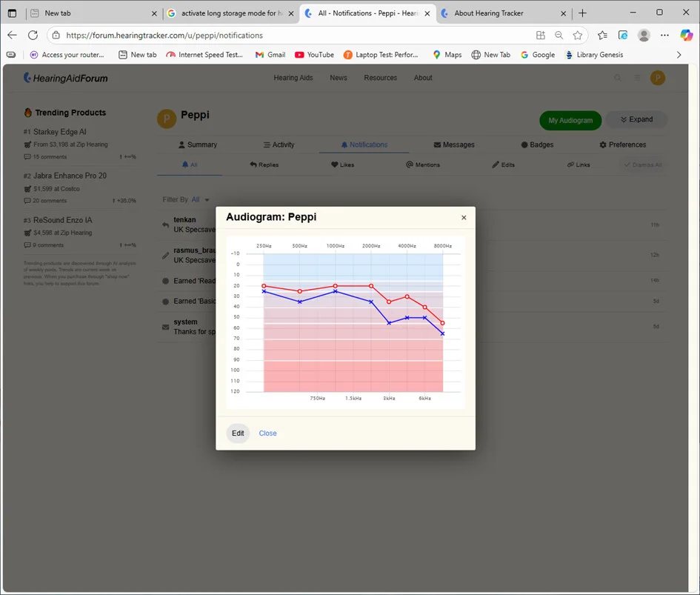The height and width of the screenshot is (595, 700).
Task: Close the Audiogram dialog with the X icon
Action: [464, 218]
